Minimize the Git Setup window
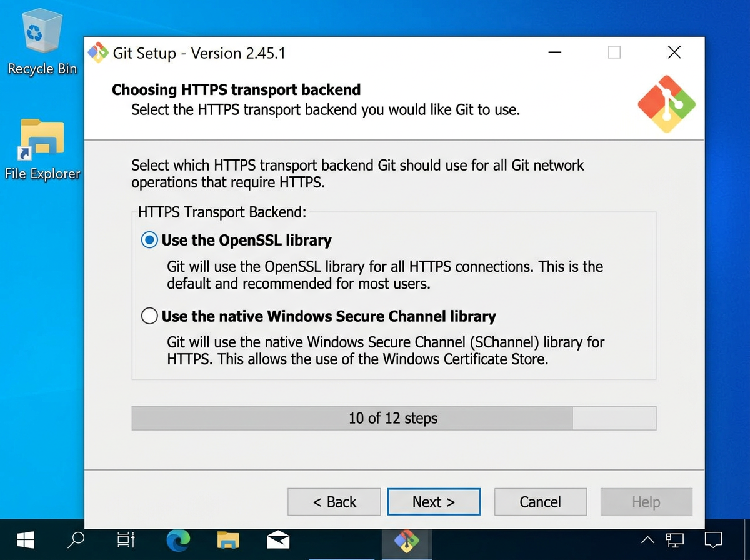The height and width of the screenshot is (560, 750). point(554,52)
